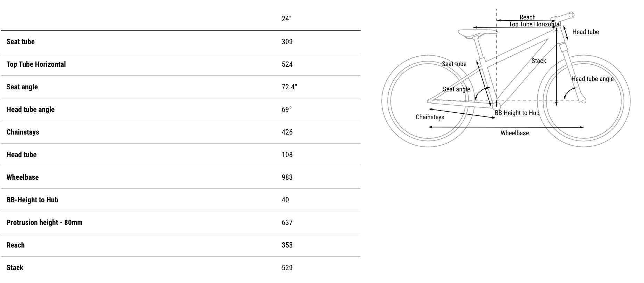The image size is (644, 283).
Task: Click the Head tube angle row label
Action: tap(31, 110)
